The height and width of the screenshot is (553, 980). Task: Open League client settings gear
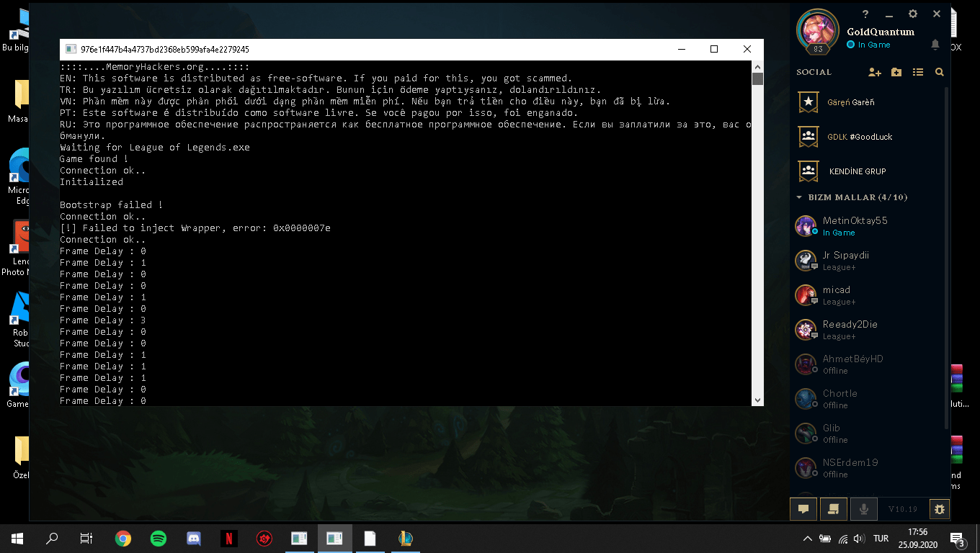point(913,14)
